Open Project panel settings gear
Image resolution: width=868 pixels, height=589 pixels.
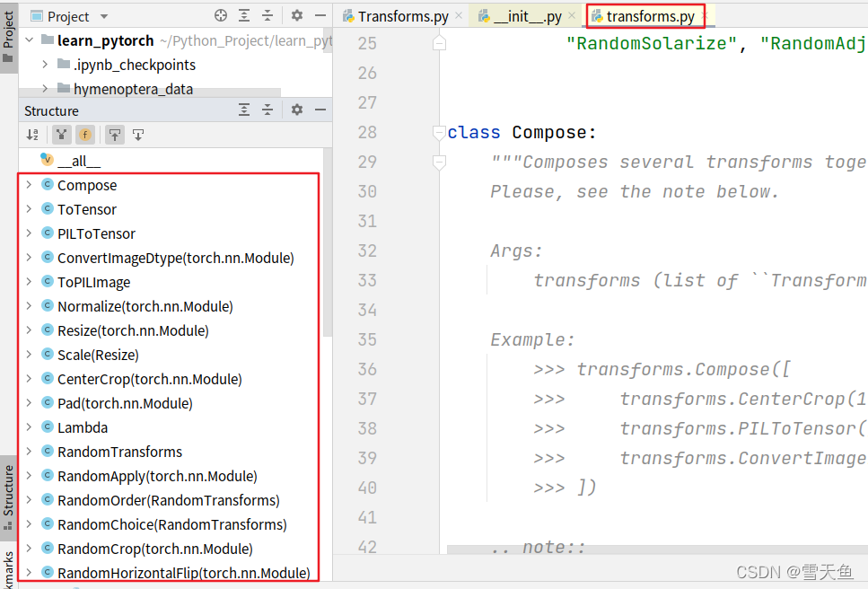click(x=297, y=15)
